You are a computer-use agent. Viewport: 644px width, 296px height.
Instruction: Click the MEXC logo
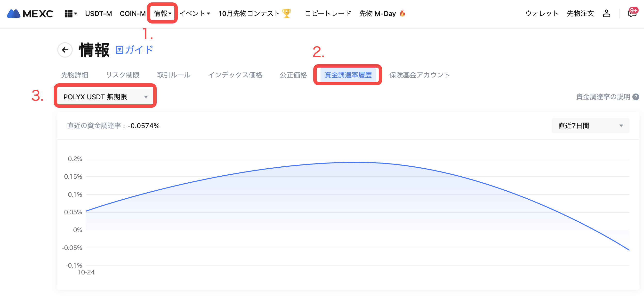[x=30, y=14]
